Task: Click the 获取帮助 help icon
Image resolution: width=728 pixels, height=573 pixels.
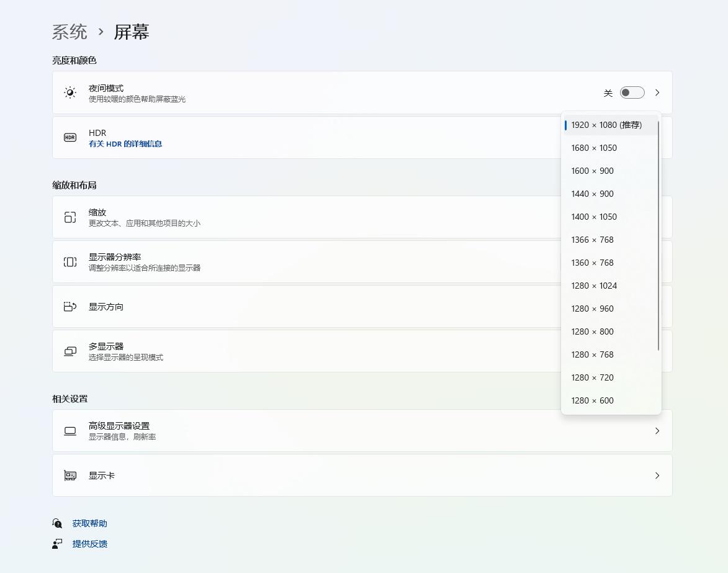Action: coord(57,523)
